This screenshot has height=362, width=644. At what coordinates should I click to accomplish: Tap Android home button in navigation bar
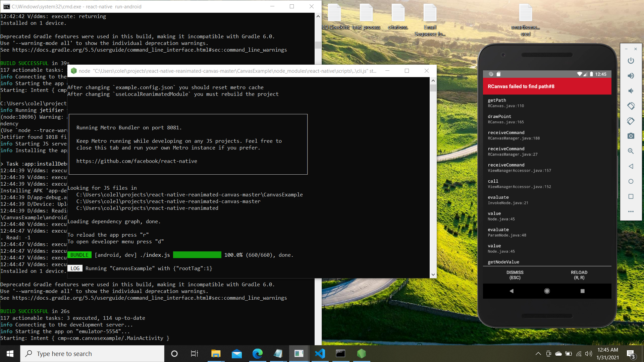(x=547, y=291)
